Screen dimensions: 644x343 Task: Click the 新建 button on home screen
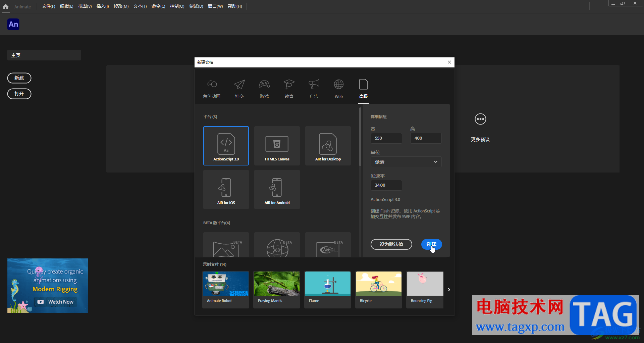pos(19,78)
